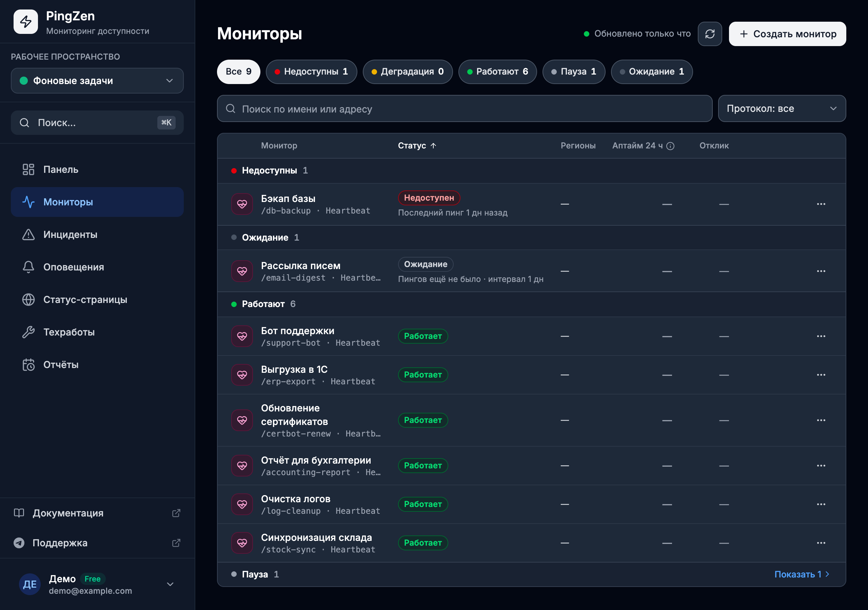Click the Ожидание status badge in row
868x610 pixels.
pyautogui.click(x=425, y=264)
